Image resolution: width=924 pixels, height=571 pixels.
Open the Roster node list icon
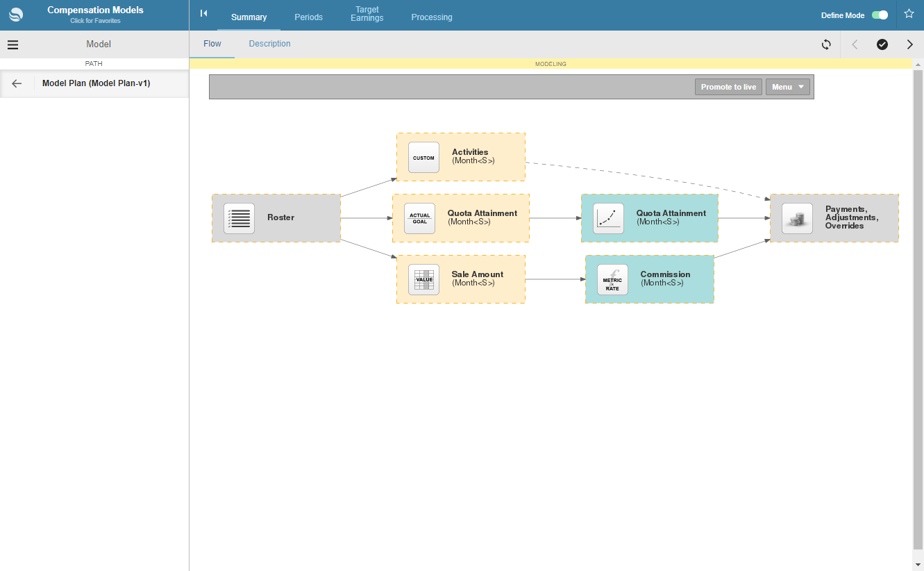coord(239,218)
